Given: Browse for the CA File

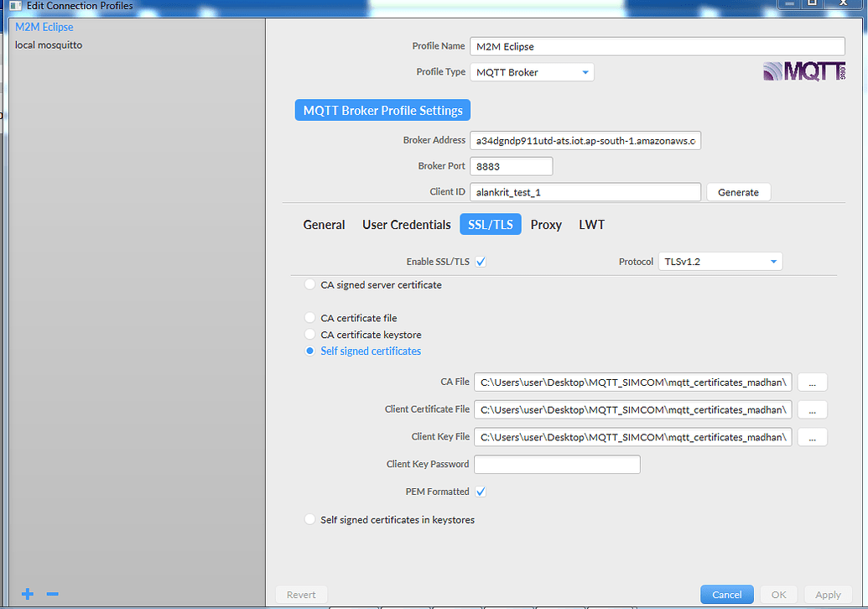Looking at the screenshot, I should (812, 383).
